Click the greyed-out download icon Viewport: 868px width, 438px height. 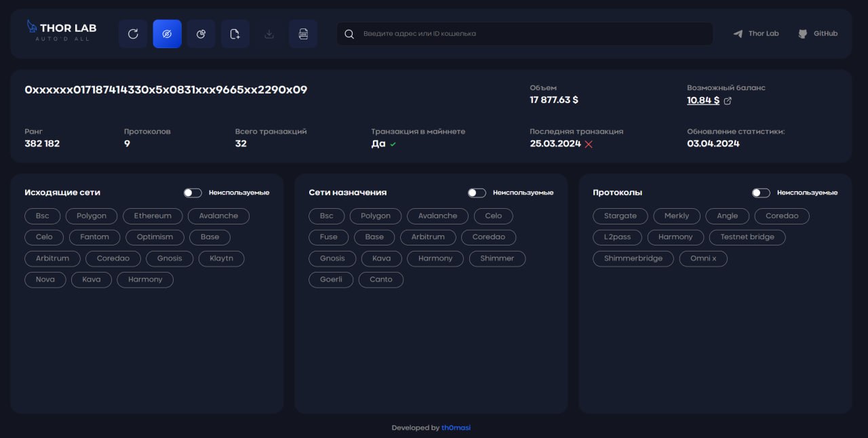pos(269,34)
